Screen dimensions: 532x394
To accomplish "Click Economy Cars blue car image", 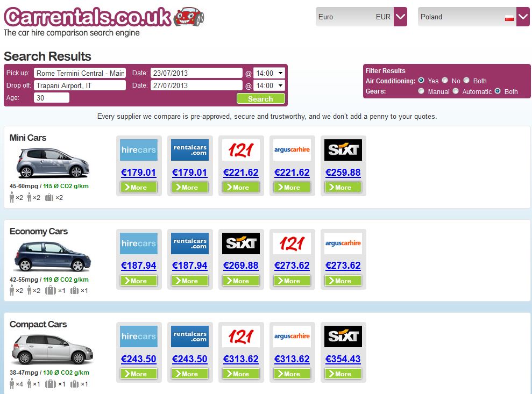I will [x=53, y=256].
